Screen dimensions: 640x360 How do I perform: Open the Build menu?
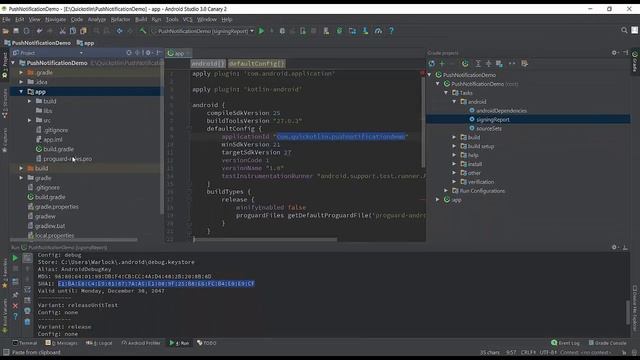(x=141, y=19)
